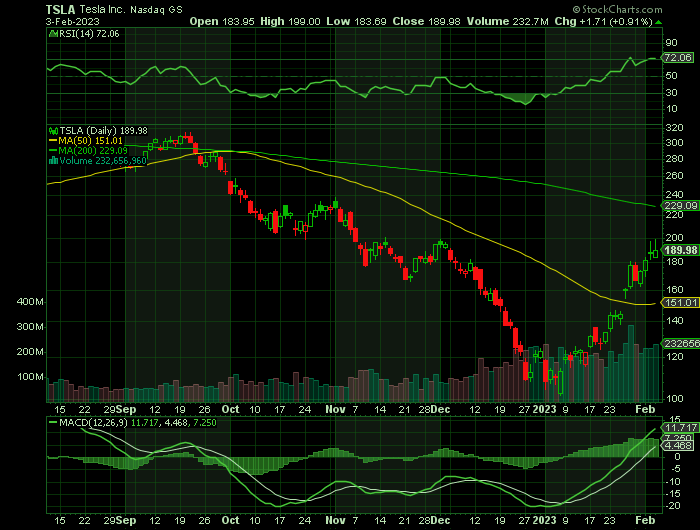The image size is (700, 530).
Task: Click the 30 level on the RSI axis
Action: (x=671, y=92)
